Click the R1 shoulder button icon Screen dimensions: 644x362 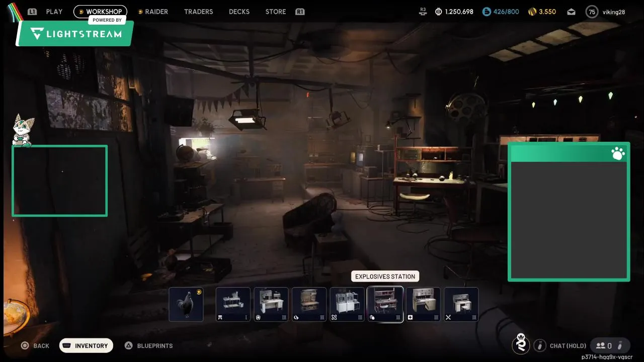tap(300, 12)
